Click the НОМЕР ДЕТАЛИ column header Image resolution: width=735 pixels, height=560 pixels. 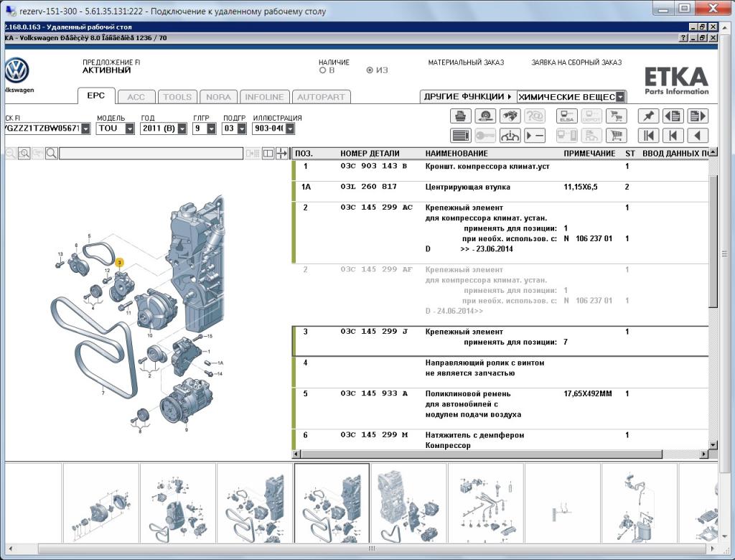370,154
